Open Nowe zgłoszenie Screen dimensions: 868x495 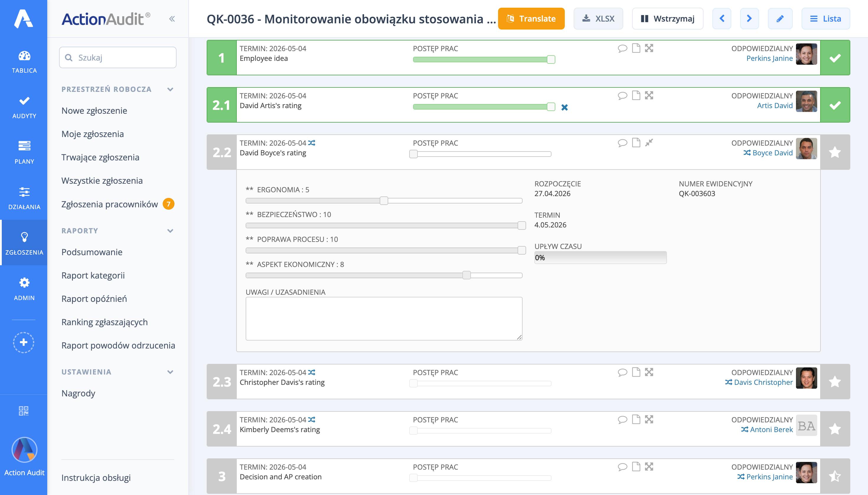point(94,110)
